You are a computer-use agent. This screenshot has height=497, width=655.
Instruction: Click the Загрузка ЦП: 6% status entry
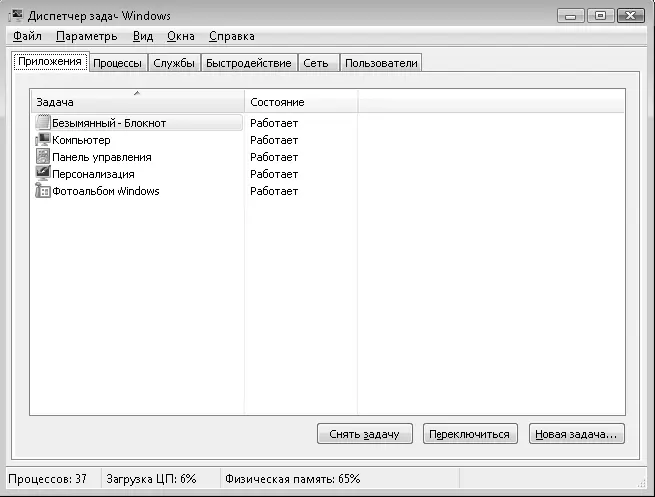[151, 479]
